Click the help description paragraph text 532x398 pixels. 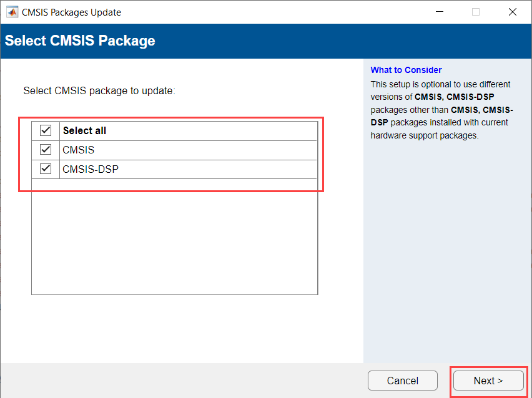tap(440, 110)
